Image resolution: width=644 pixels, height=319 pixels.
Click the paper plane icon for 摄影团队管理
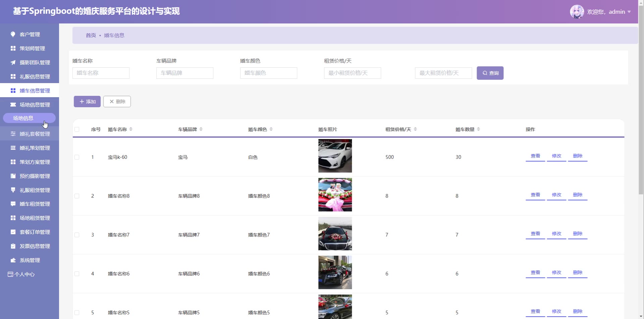[x=13, y=62]
